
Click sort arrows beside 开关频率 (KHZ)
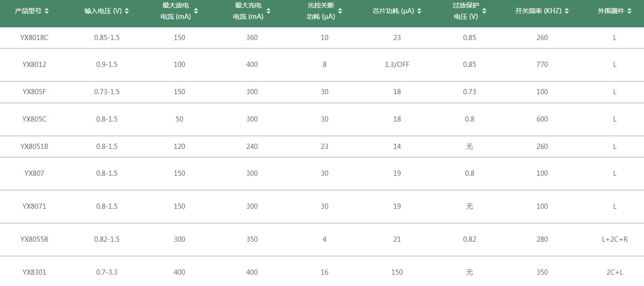[567, 11]
